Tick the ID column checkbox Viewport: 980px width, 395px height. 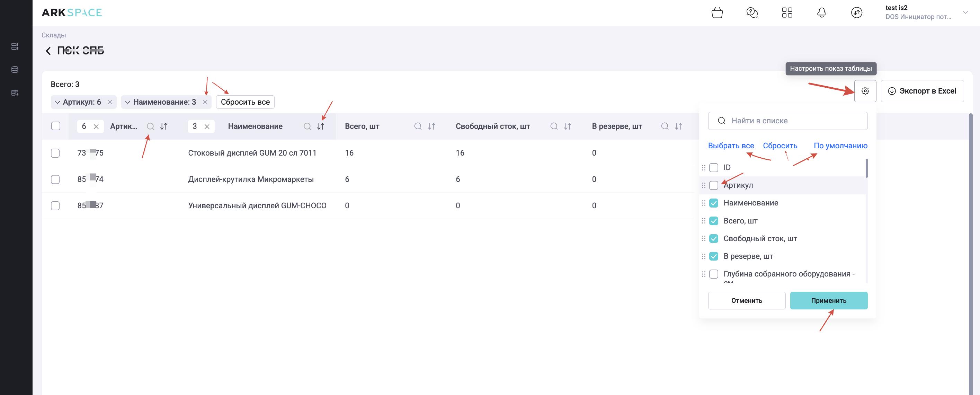point(714,167)
